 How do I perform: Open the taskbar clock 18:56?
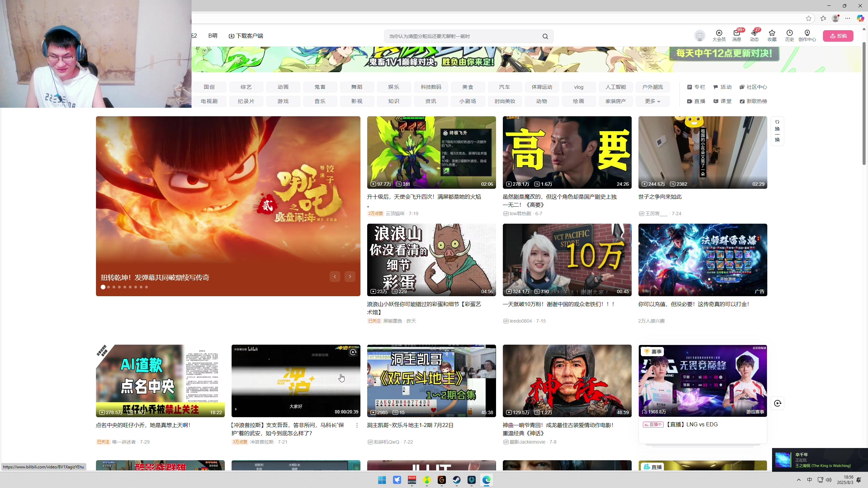845,480
